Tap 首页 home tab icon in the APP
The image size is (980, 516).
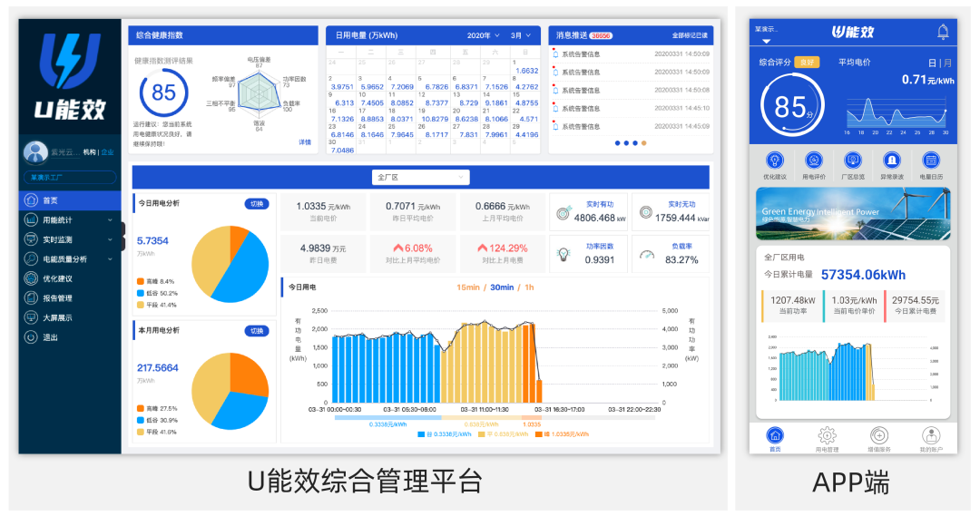point(775,434)
